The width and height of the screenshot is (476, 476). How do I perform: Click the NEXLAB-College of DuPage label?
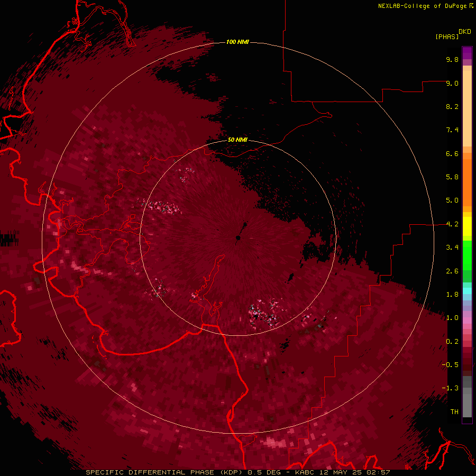[425, 6]
